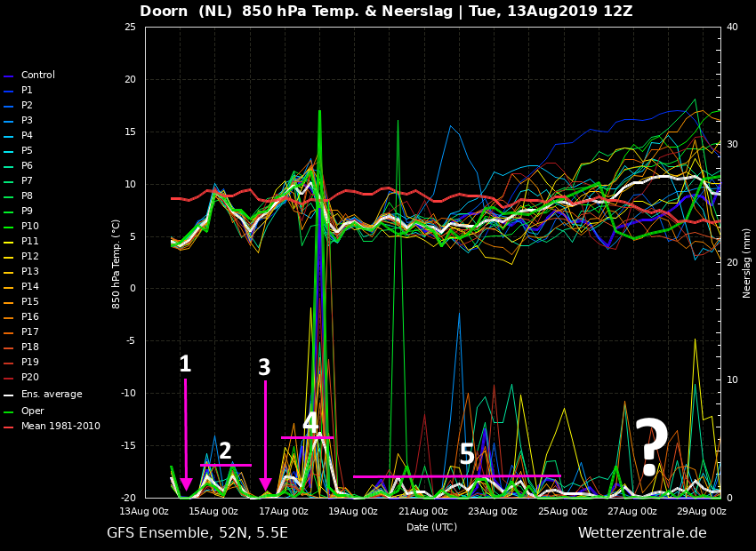Screen dimensions: 756x551
Task: Click the 'P18' legend label
Action: pos(30,347)
